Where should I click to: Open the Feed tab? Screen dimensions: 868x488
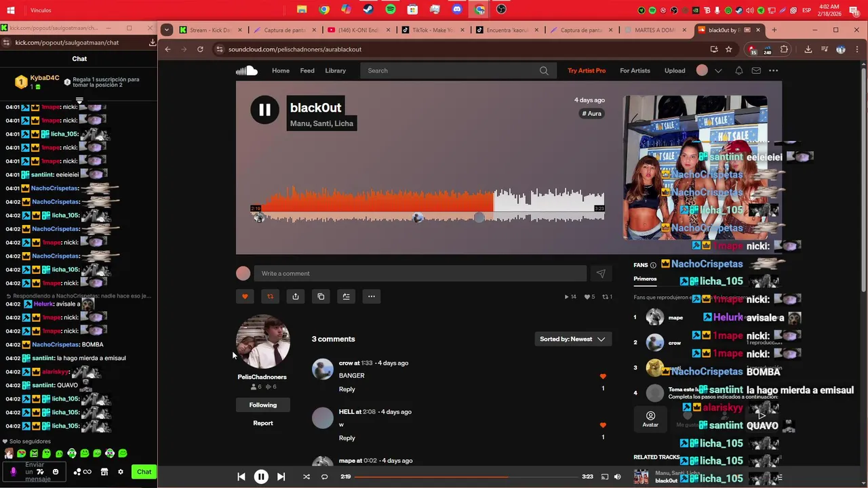click(307, 70)
